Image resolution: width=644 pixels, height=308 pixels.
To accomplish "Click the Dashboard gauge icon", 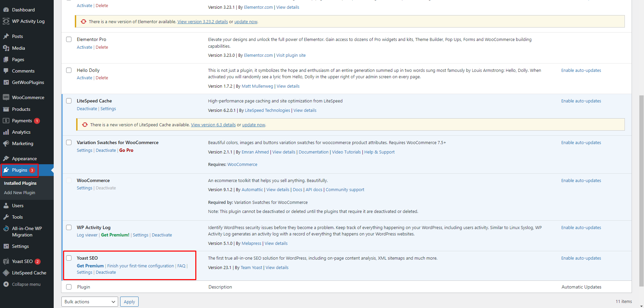I will pyautogui.click(x=6, y=10).
